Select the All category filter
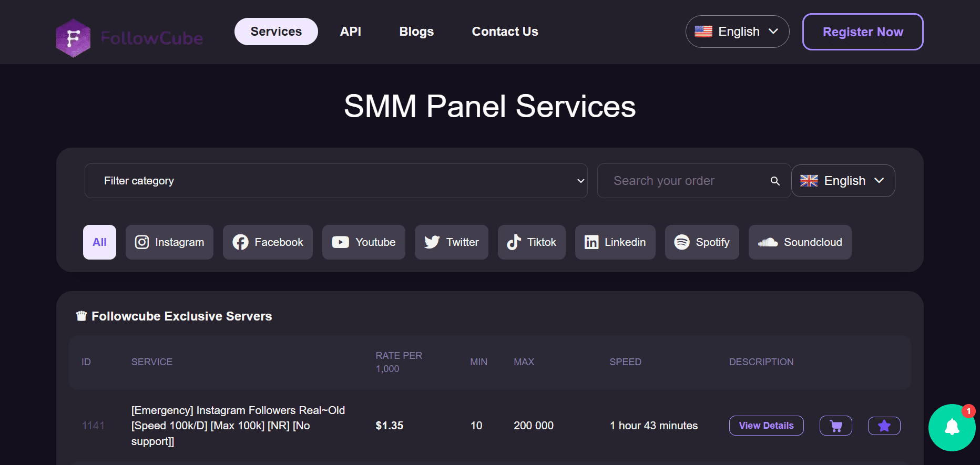This screenshot has height=465, width=980. [x=99, y=242]
